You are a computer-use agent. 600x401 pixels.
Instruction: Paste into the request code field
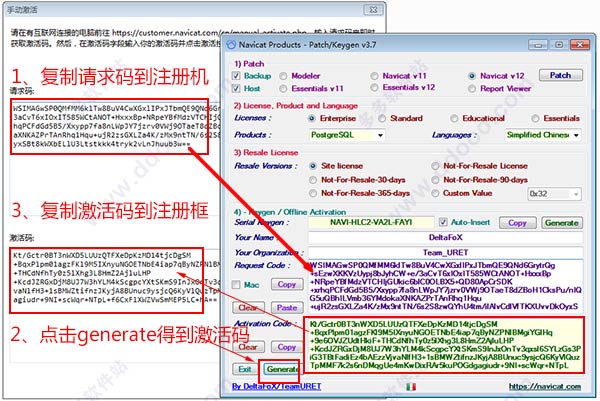(287, 308)
